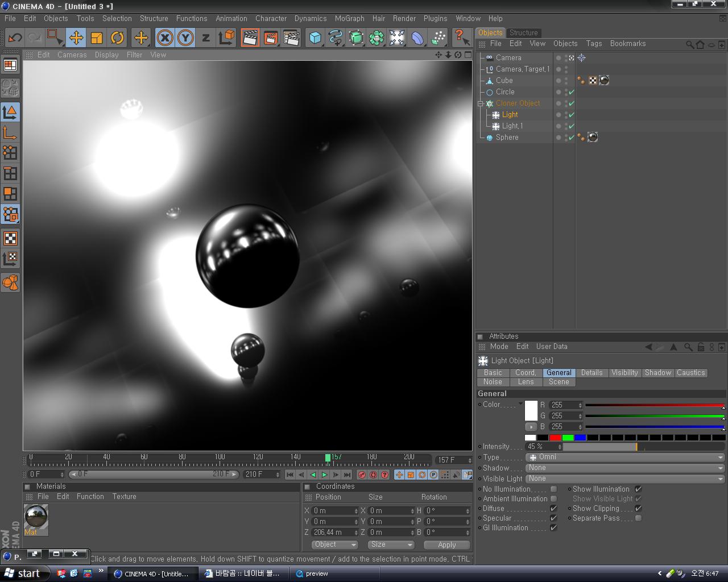Click the red color channel slider
728x582 pixels.
[x=655, y=405]
